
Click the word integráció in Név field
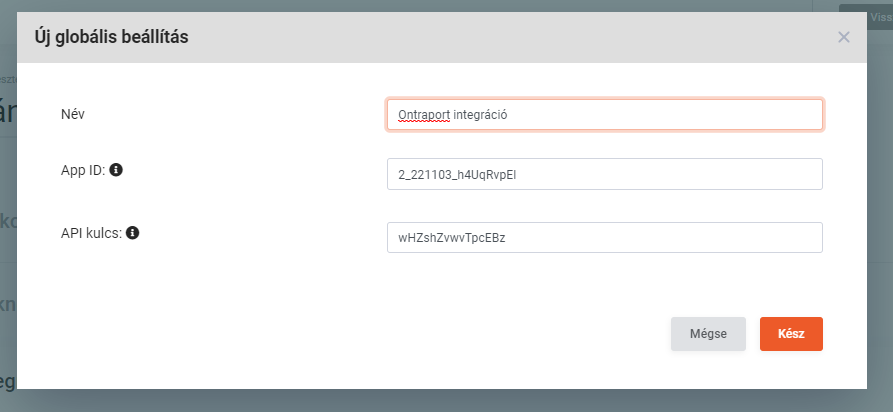click(x=481, y=115)
